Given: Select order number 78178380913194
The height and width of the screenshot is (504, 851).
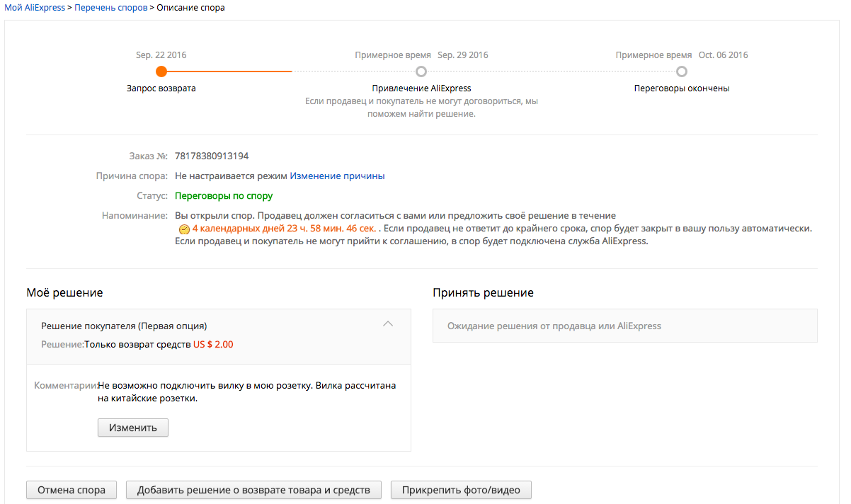Looking at the screenshot, I should point(212,156).
